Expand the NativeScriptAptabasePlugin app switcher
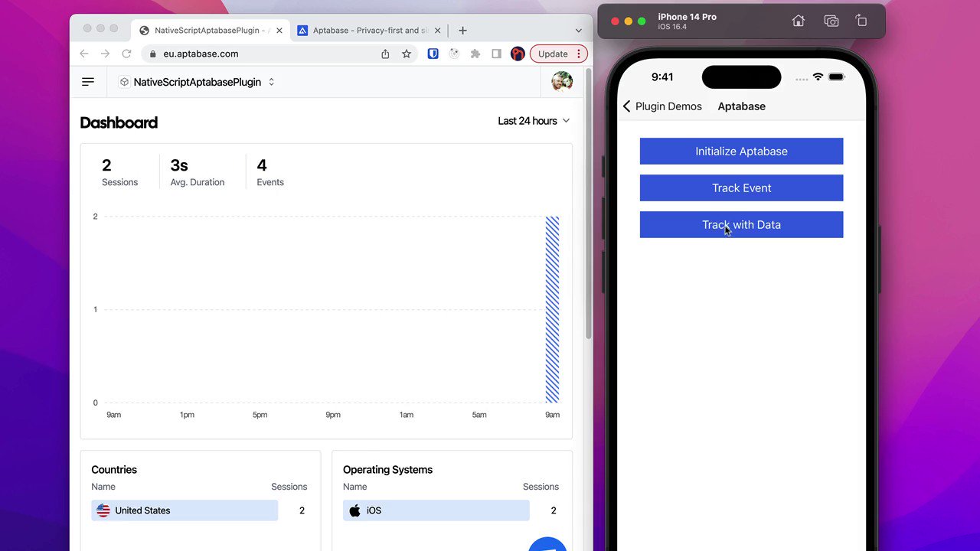The image size is (980, 551). [272, 82]
